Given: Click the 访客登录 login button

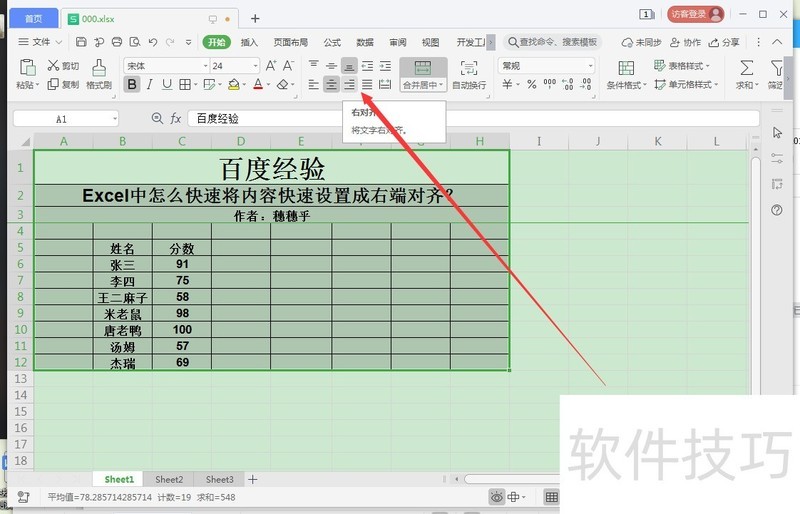Looking at the screenshot, I should point(696,14).
